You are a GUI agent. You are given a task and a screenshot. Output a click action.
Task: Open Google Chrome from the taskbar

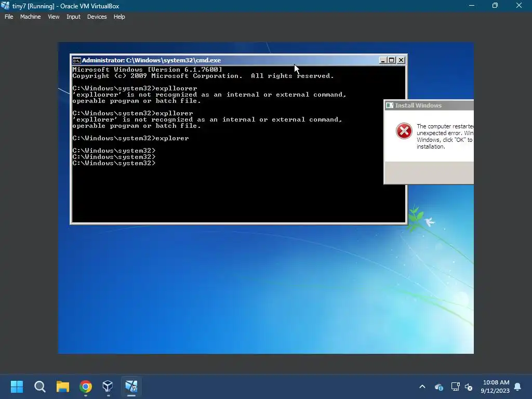(x=86, y=387)
